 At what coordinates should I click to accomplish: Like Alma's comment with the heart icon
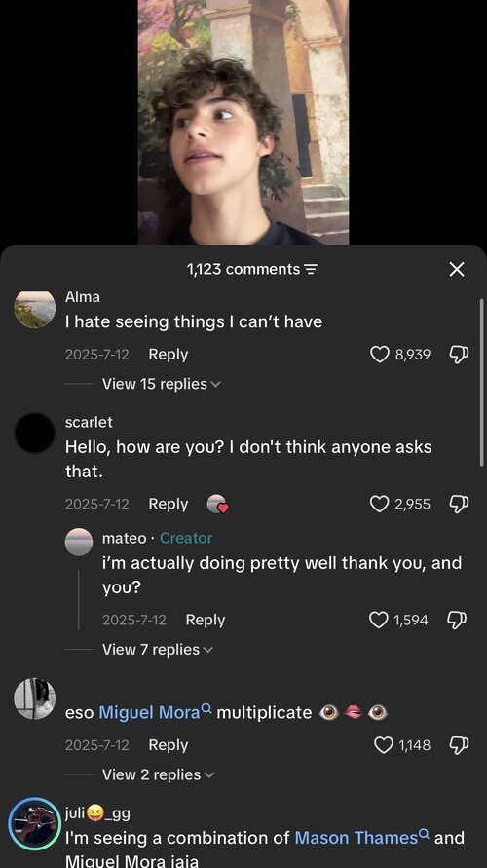point(380,355)
